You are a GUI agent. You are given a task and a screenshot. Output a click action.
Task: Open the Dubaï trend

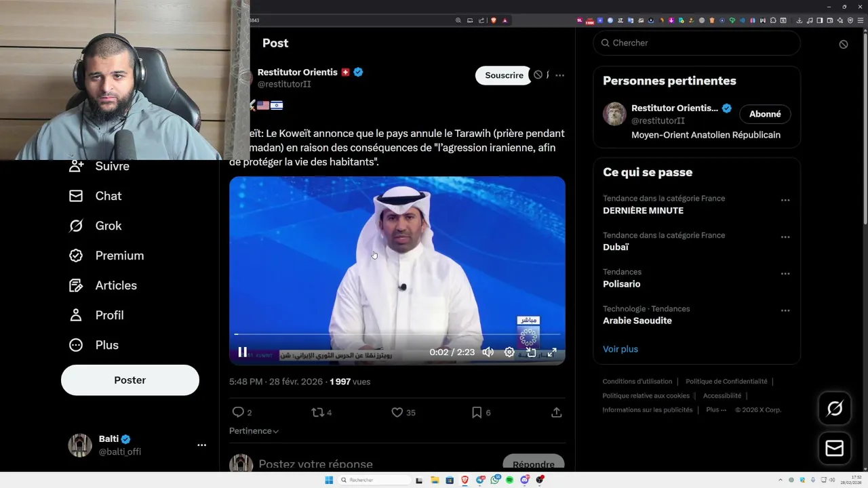tap(616, 247)
